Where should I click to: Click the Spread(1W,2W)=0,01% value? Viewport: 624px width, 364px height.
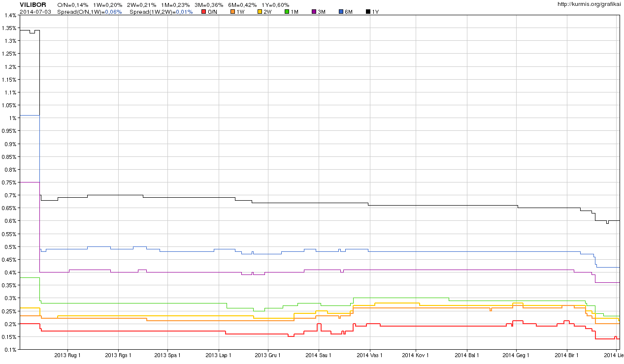coord(161,12)
